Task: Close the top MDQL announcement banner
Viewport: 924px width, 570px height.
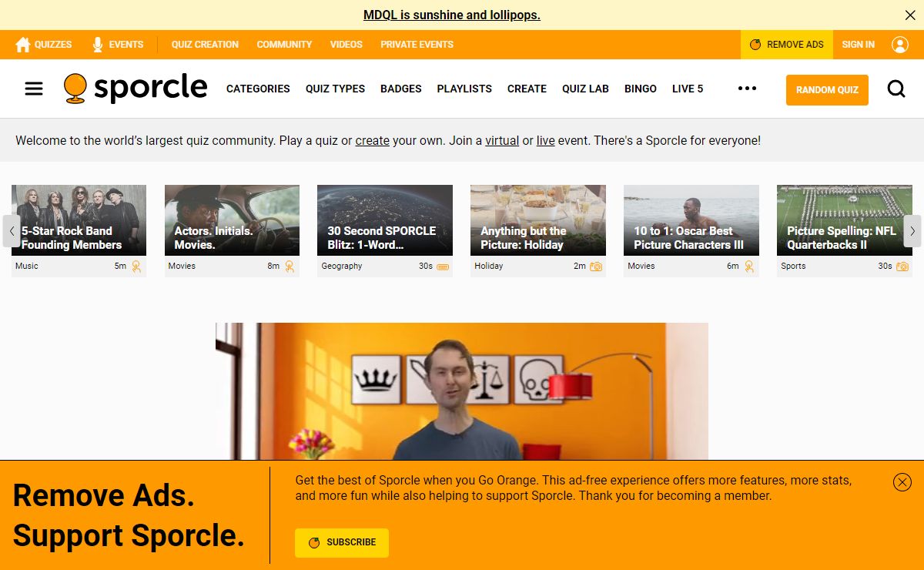Action: click(910, 15)
